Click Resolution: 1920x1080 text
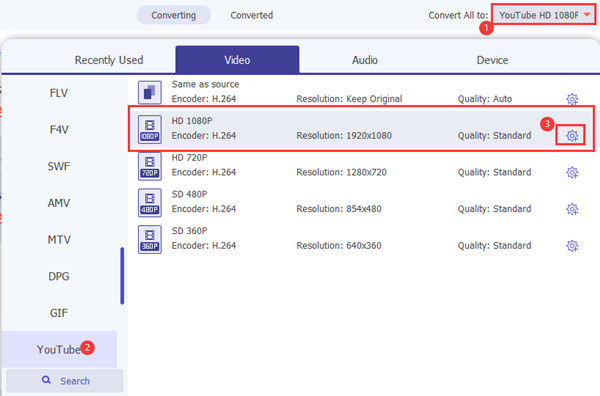 coord(344,136)
